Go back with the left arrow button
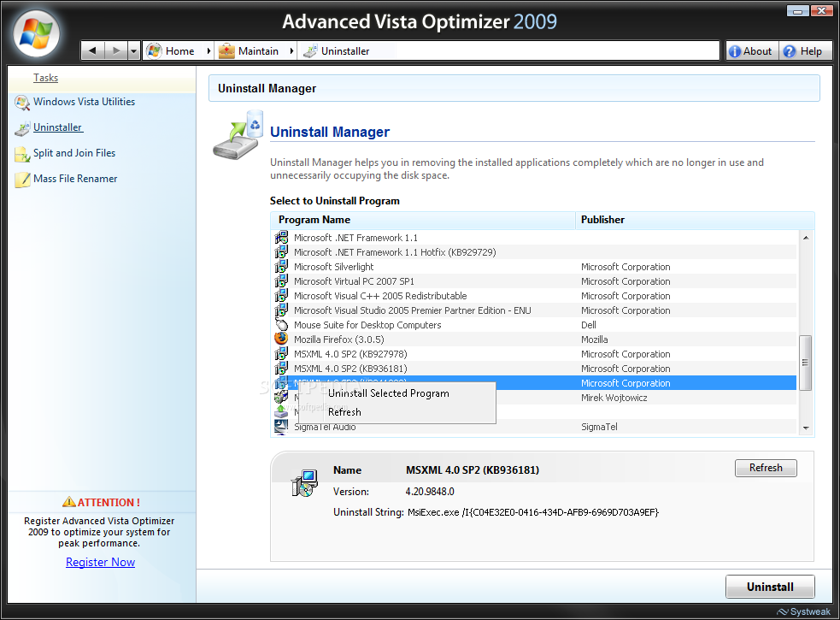The image size is (840, 620). click(x=92, y=51)
